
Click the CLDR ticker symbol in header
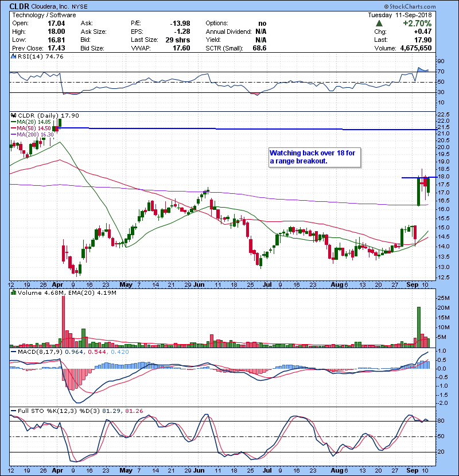(20, 6)
